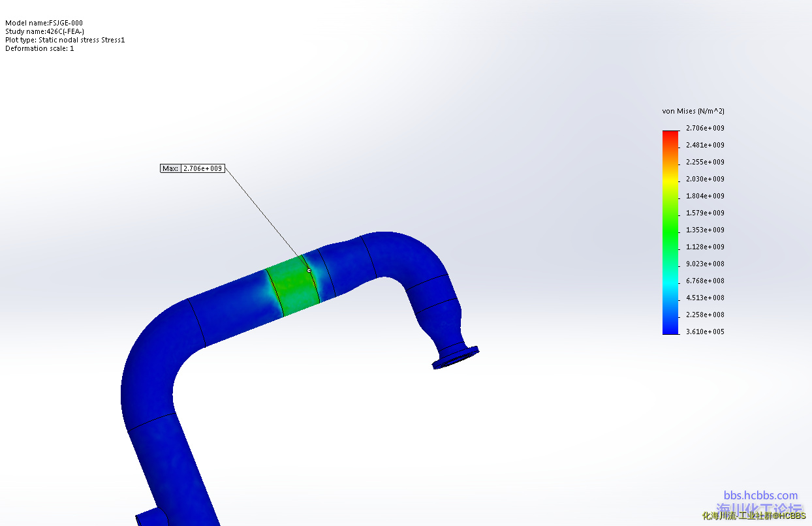Select the maximum stress point marker on pipe
This screenshot has height=526, width=812.
309,270
